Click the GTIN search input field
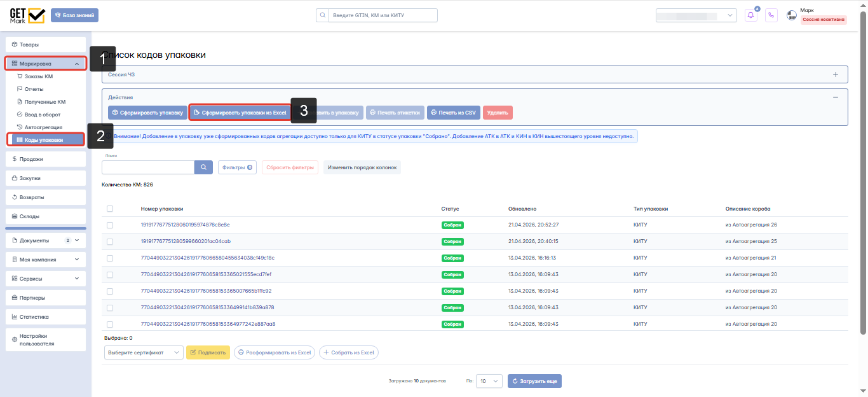 [383, 15]
